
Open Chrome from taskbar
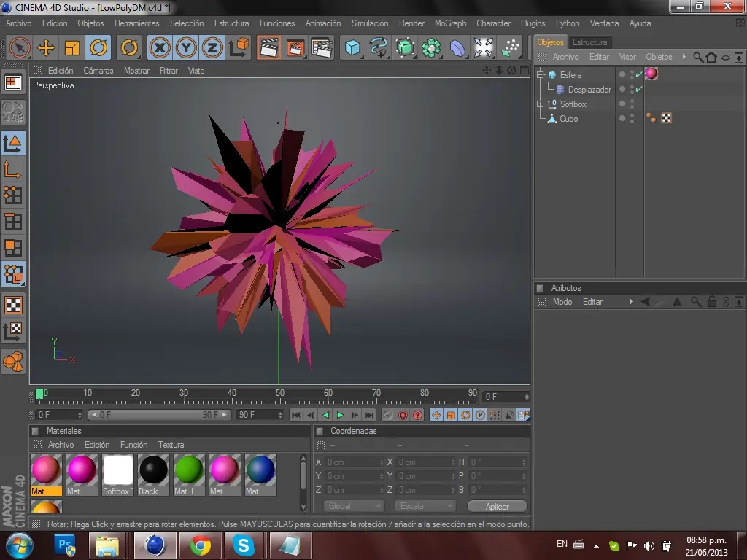click(x=201, y=545)
